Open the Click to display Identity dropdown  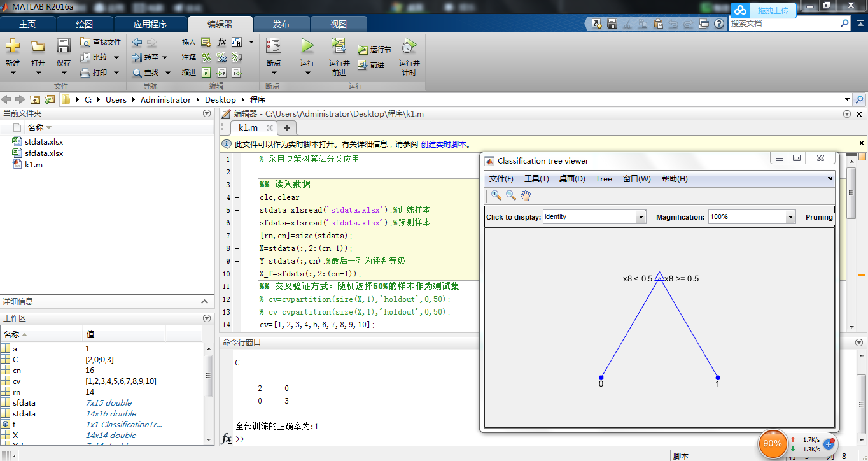point(641,217)
